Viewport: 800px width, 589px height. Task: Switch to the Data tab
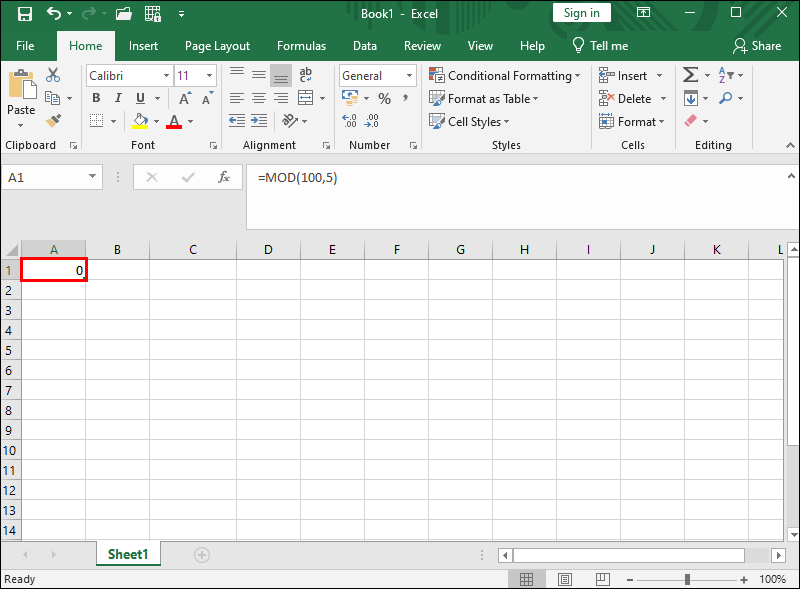365,46
